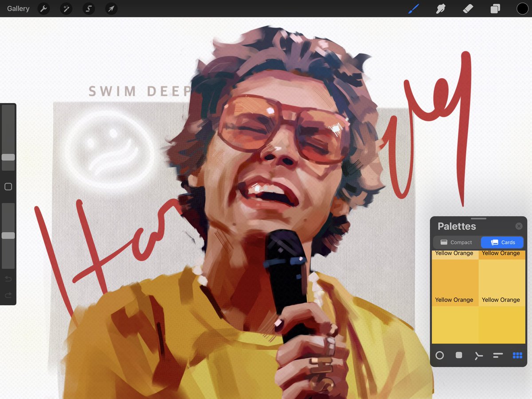Switch palettes to Cards view
The width and height of the screenshot is (532, 399).
502,242
